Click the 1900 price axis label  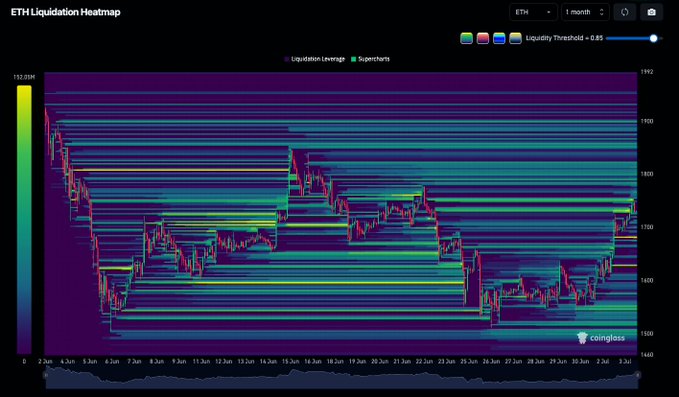point(647,121)
